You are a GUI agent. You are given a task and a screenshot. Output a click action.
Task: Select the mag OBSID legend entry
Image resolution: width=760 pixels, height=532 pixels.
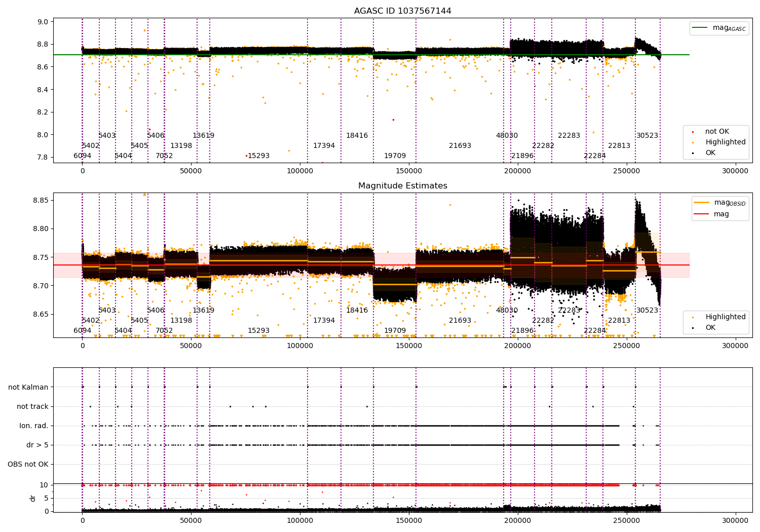(x=719, y=203)
